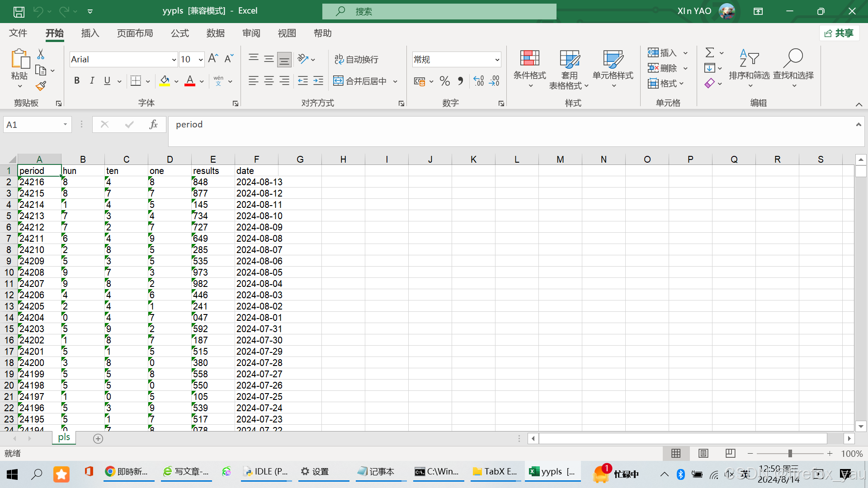Expand the Arial font name dropdown
Image resolution: width=868 pixels, height=488 pixels.
[x=174, y=60]
